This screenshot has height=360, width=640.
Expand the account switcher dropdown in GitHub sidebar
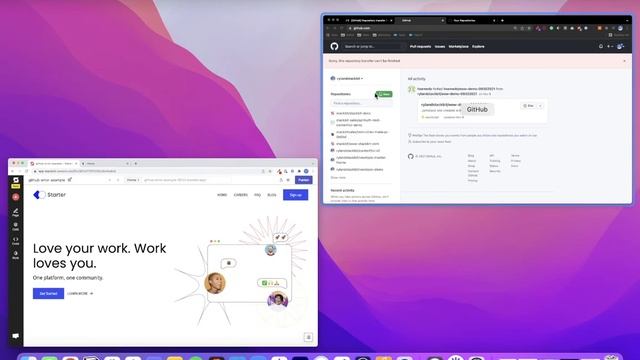[x=347, y=78]
